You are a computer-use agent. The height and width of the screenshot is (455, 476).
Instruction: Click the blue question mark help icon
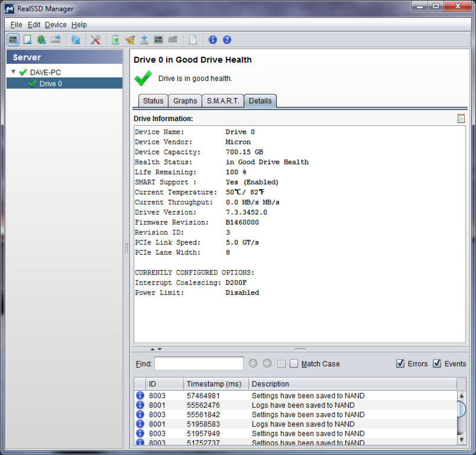click(227, 40)
